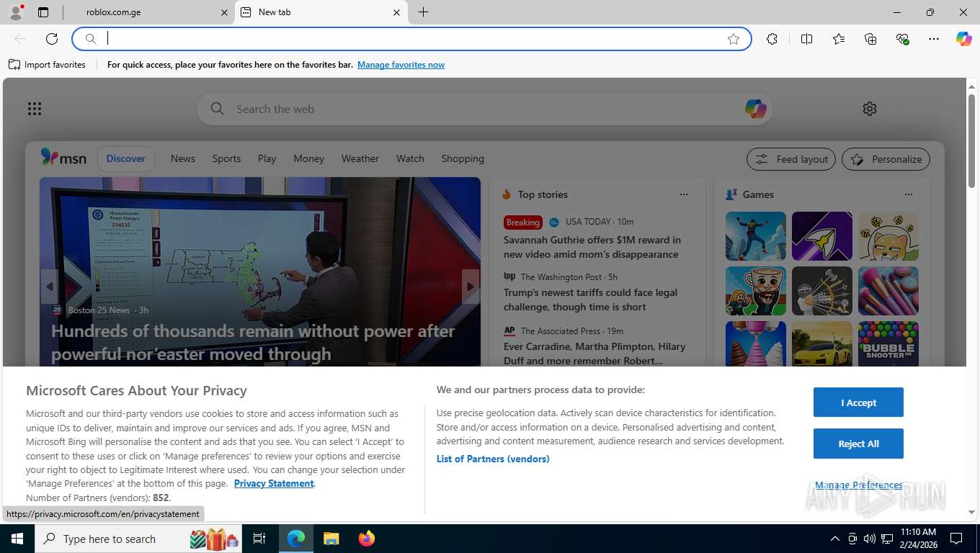
Task: Click the Personalize button
Action: 886,159
